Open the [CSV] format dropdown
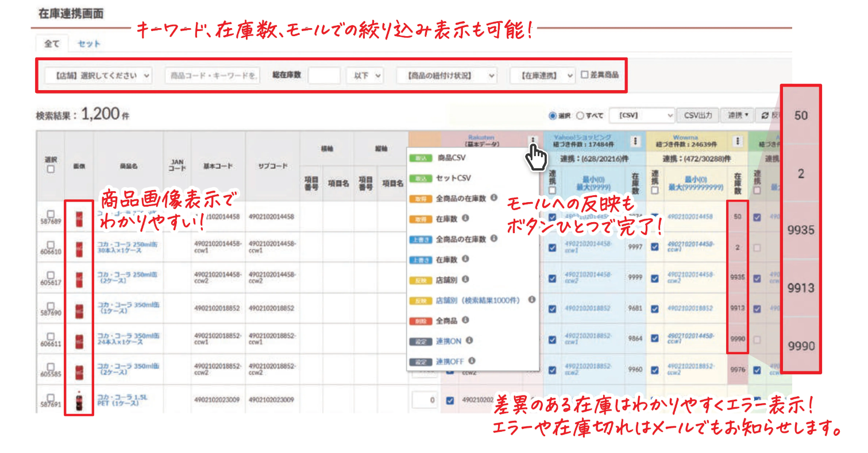868x453 pixels. 642,115
